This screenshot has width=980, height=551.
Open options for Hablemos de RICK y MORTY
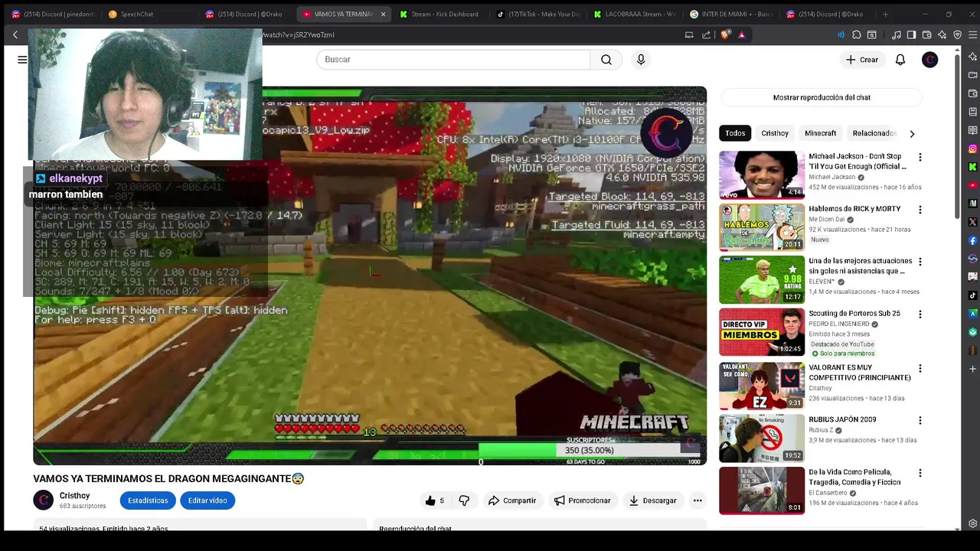tap(920, 210)
